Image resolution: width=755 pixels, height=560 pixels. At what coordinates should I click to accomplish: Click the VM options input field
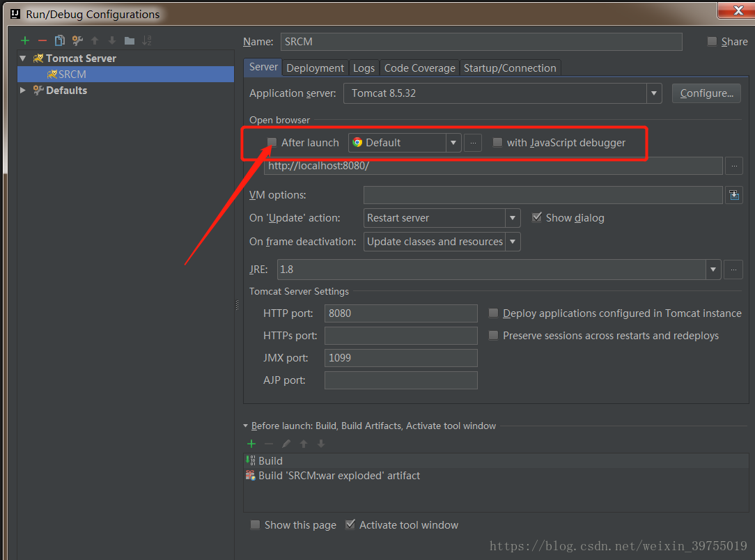click(x=543, y=195)
